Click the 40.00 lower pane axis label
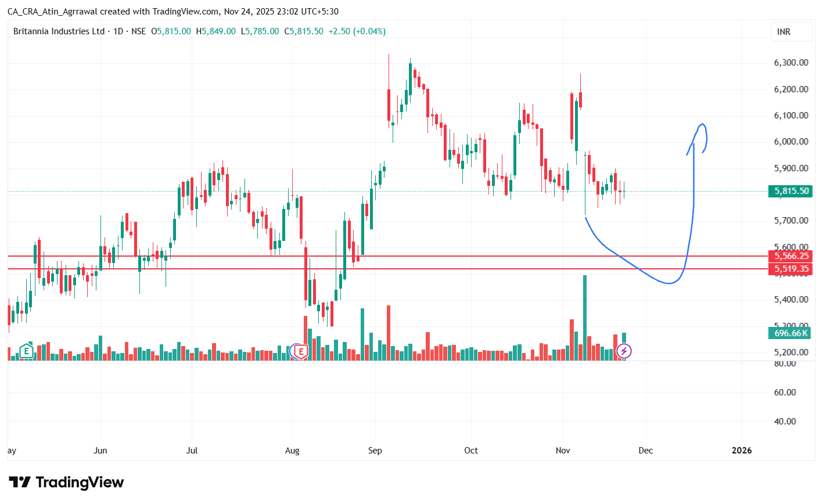Viewport: 823px width, 504px height. tap(785, 422)
